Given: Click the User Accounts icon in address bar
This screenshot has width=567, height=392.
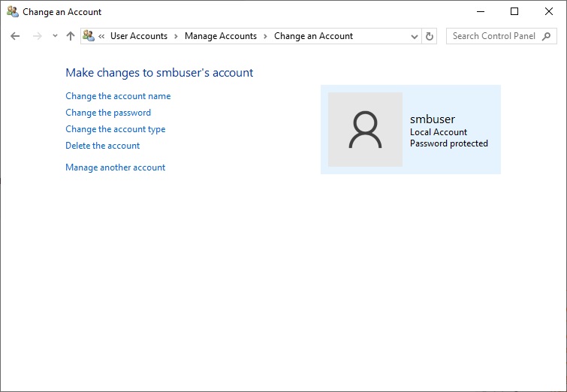Looking at the screenshot, I should [89, 36].
